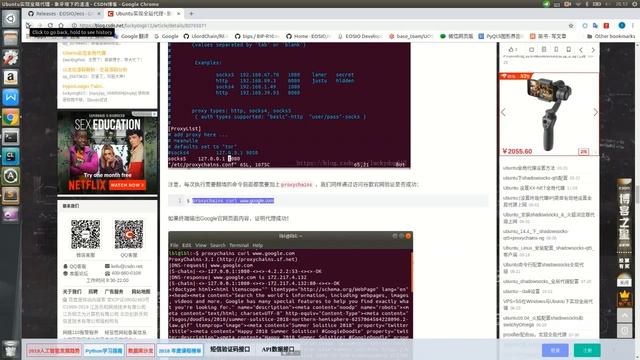Click the page vertical scrollbar thumb

(637, 195)
